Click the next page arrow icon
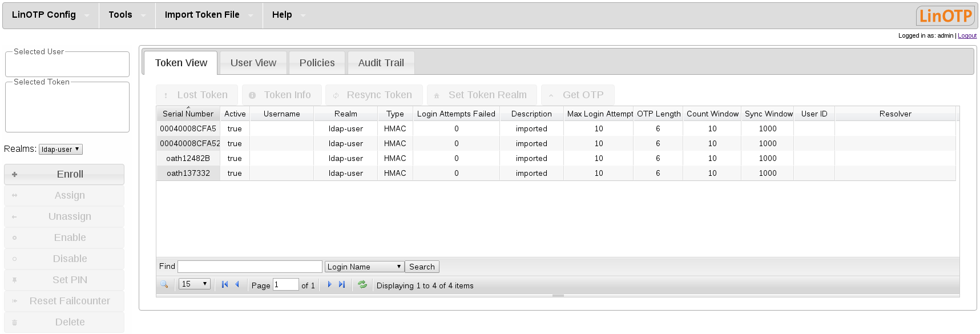 pyautogui.click(x=329, y=284)
